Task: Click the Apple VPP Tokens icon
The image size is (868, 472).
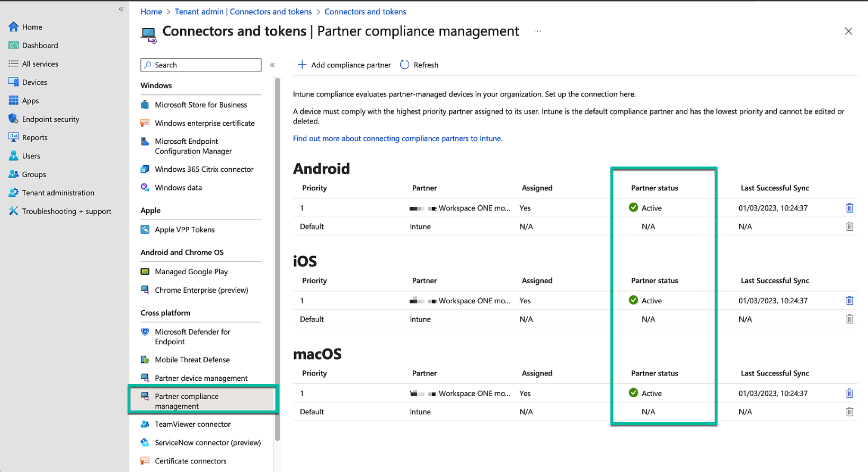Action: [145, 230]
